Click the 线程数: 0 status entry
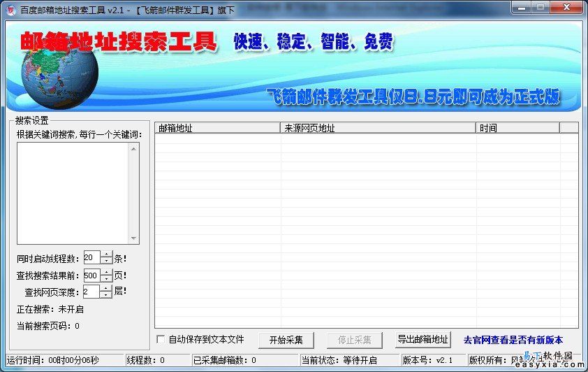The width and height of the screenshot is (588, 372). coord(159,360)
